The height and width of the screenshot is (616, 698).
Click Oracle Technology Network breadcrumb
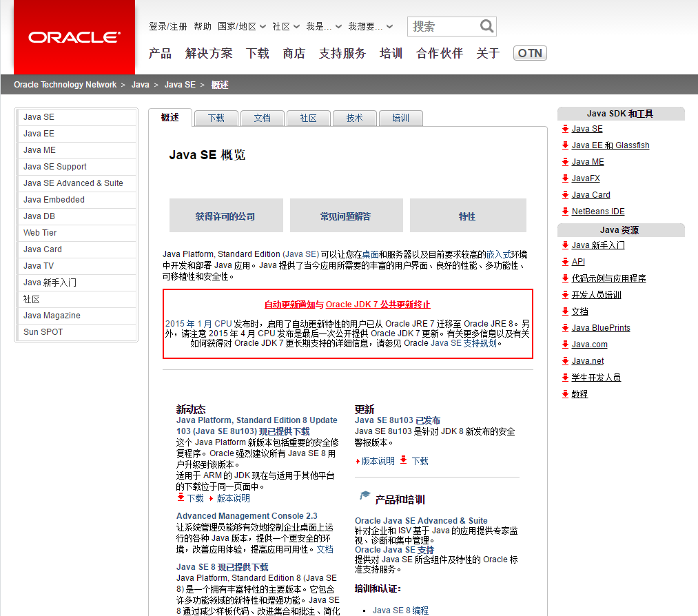coord(65,85)
